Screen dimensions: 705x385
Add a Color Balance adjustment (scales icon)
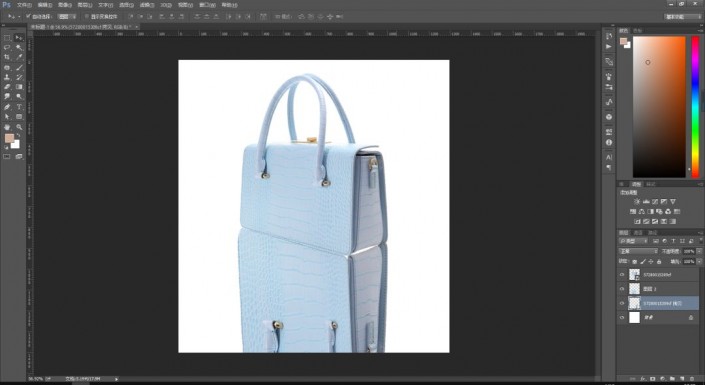tap(642, 211)
